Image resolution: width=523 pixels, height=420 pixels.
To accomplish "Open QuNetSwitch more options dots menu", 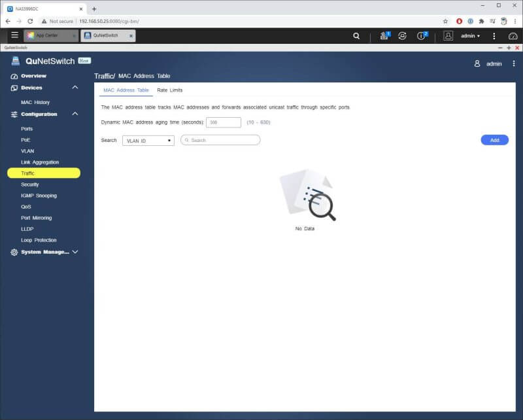I will pos(514,63).
